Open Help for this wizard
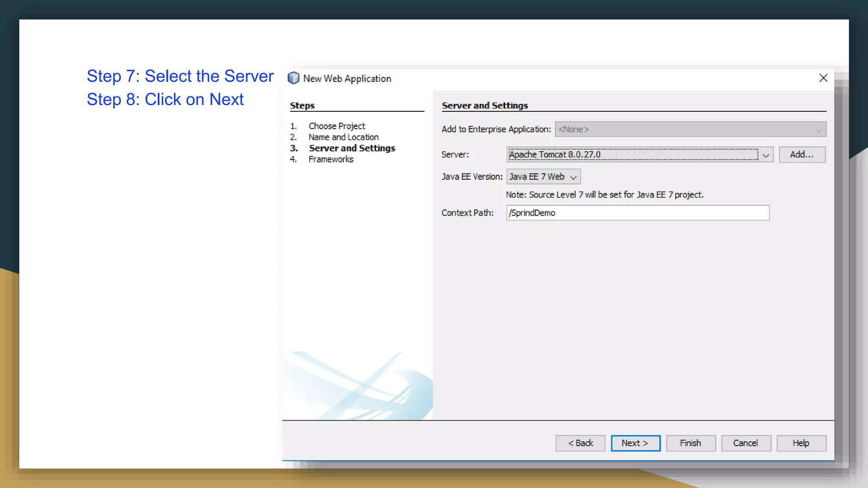This screenshot has height=488, width=868. coord(801,443)
